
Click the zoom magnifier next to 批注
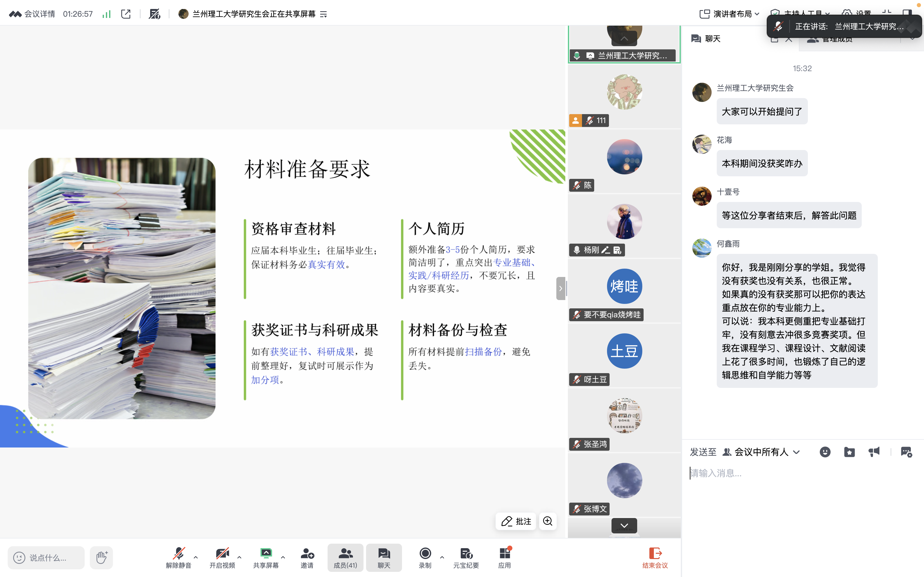point(548,521)
